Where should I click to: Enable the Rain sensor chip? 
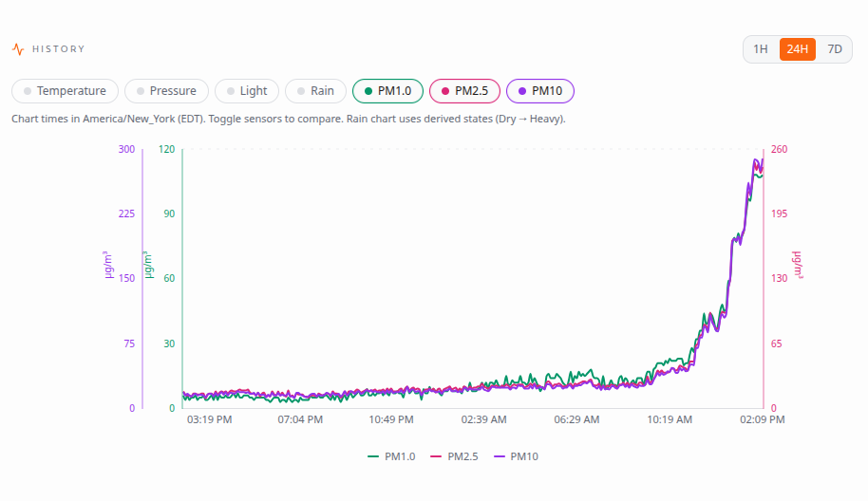coord(315,91)
